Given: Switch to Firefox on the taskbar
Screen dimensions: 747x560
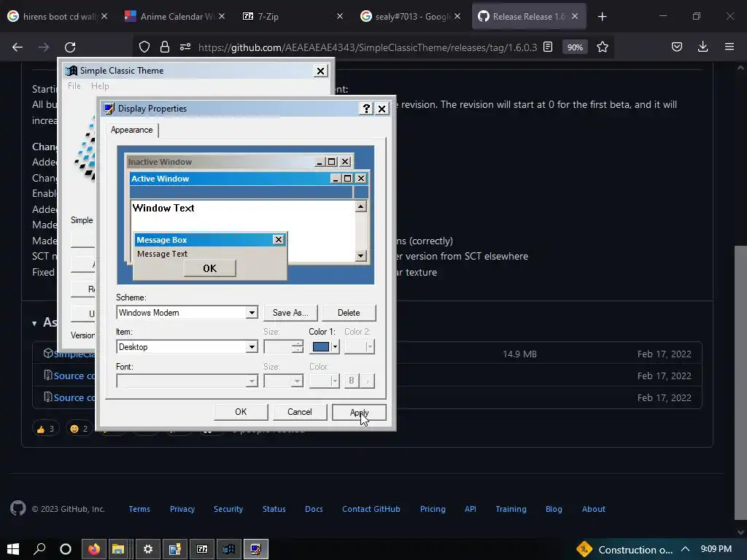Looking at the screenshot, I should tap(94, 549).
